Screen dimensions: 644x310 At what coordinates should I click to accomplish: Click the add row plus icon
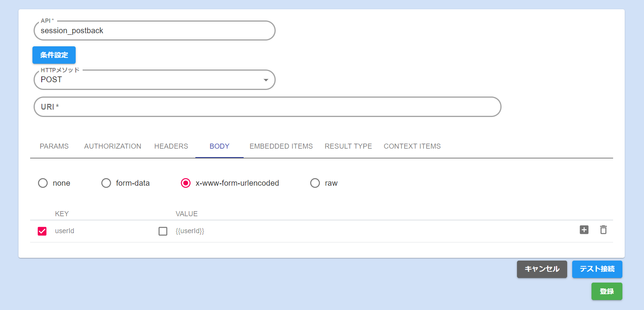coord(584,230)
